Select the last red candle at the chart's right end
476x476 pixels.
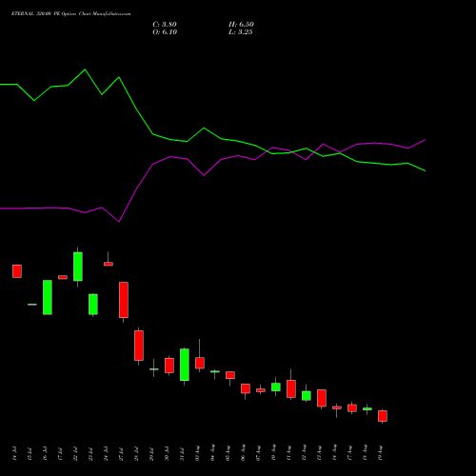click(x=383, y=416)
